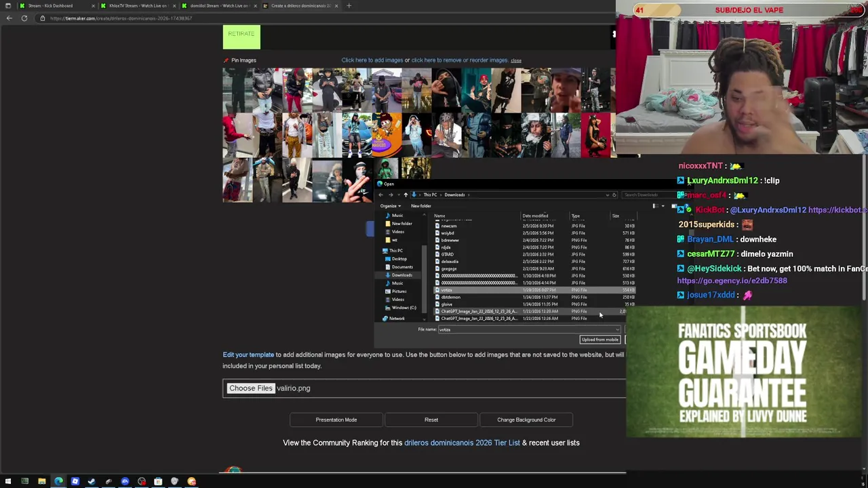Expand the address path history dropdown
The width and height of the screenshot is (868, 488).
pos(607,195)
